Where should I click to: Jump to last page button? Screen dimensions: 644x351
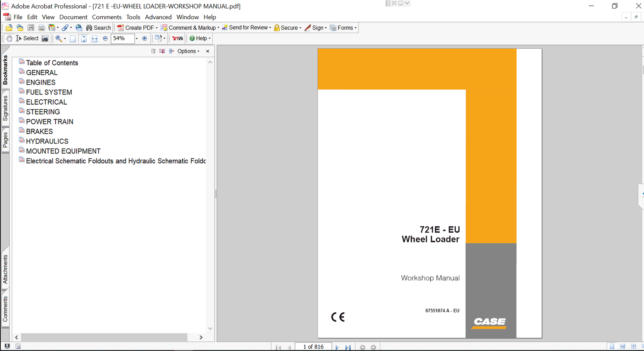(348, 347)
